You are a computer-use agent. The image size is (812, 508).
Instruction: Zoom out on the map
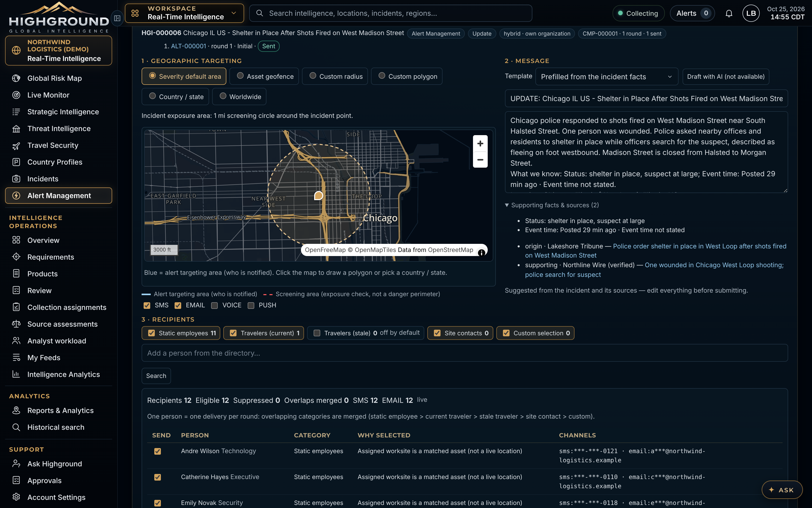pos(480,160)
